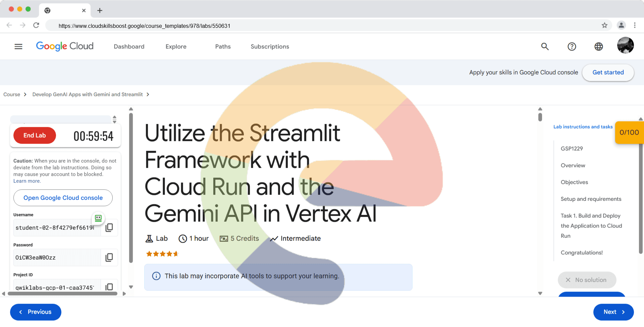
Task: Go to the Next page
Action: click(613, 312)
